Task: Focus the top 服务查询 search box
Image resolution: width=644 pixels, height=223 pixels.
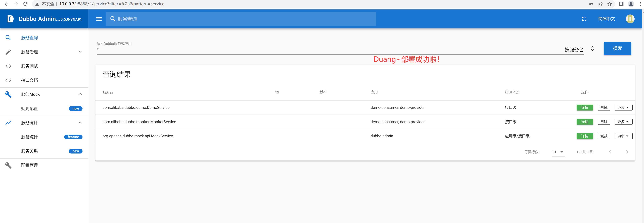Action: 241,19
